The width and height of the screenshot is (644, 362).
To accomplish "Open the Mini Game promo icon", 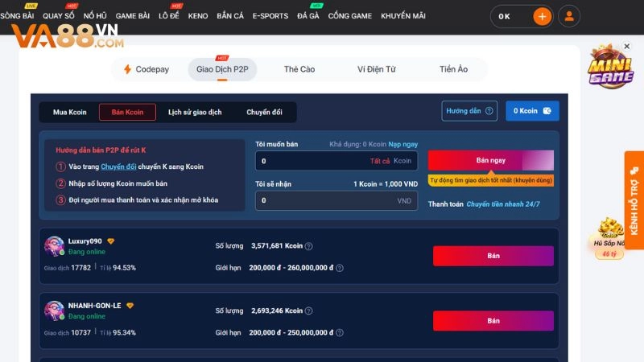I will (x=610, y=67).
